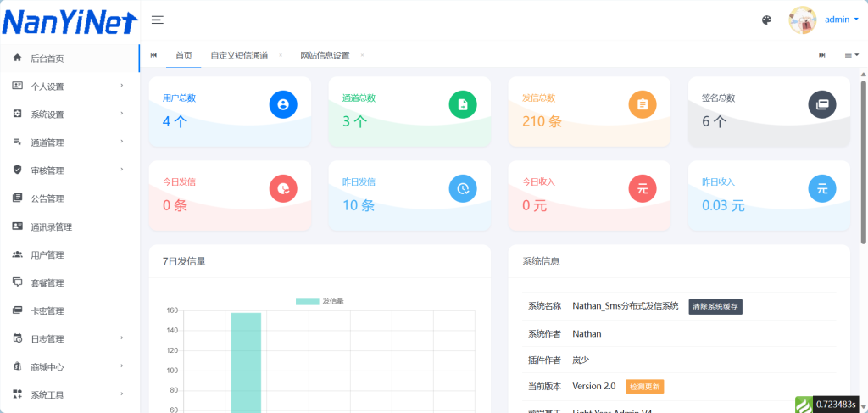Click the admin avatar image
868x413 pixels.
coord(802,20)
